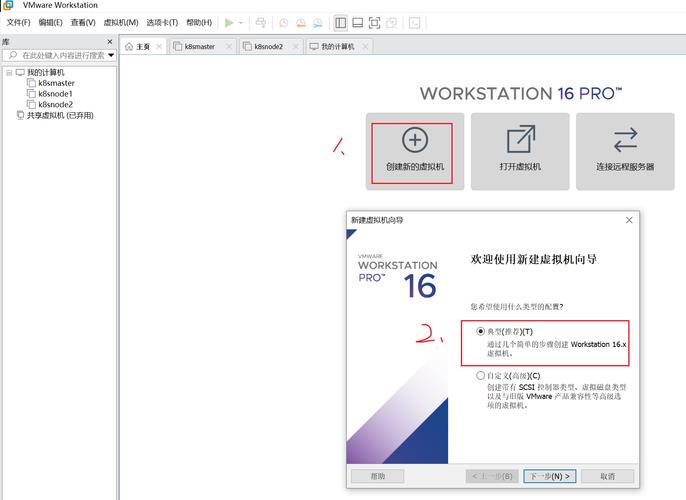686x500 pixels.
Task: Click the home icon on 主页 tab
Action: [x=129, y=46]
